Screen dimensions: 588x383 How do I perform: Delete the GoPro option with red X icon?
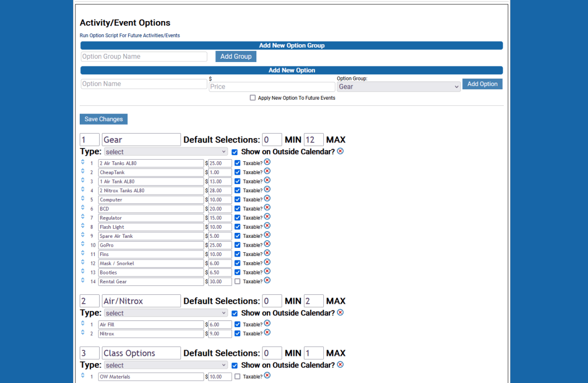point(267,244)
